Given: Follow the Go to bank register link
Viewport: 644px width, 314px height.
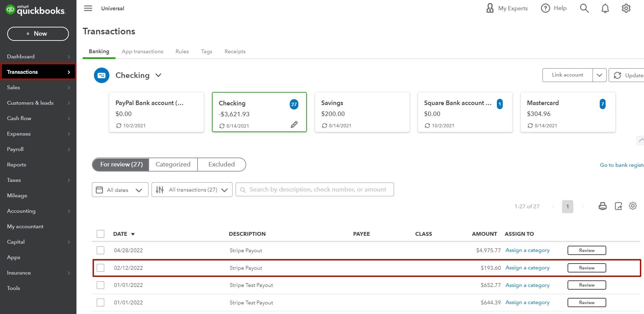Looking at the screenshot, I should coord(621,165).
